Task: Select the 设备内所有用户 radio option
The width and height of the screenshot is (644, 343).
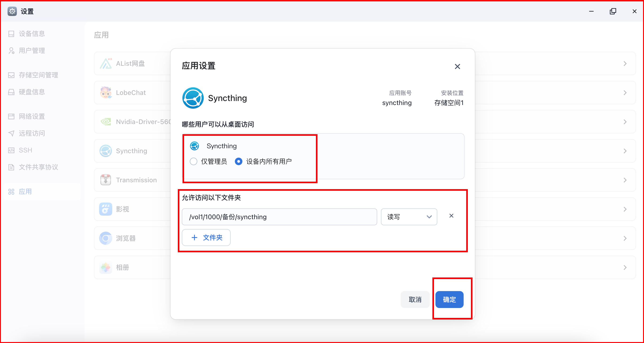Action: (238, 161)
